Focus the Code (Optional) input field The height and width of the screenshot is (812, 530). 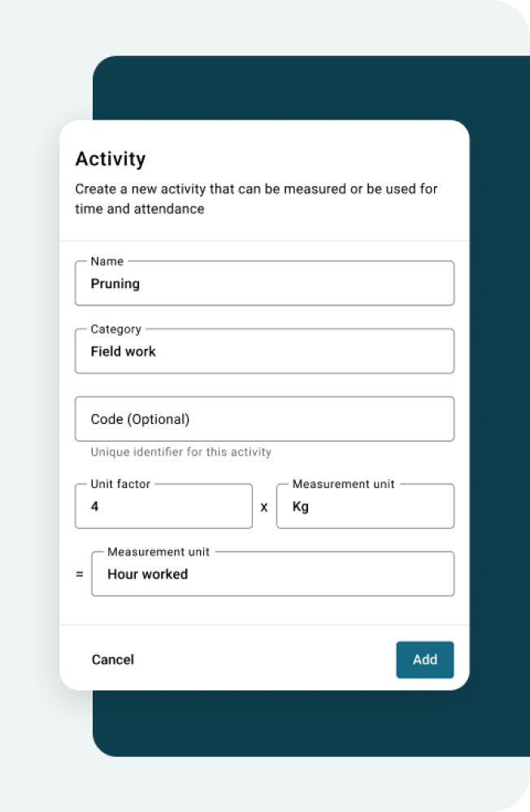(x=264, y=419)
